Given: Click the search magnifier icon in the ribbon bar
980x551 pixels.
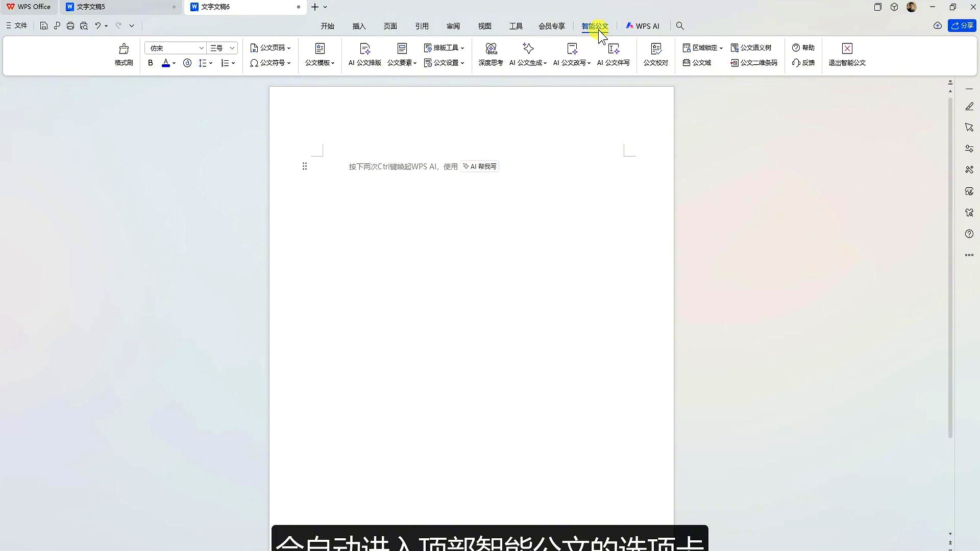Looking at the screenshot, I should pyautogui.click(x=680, y=26).
